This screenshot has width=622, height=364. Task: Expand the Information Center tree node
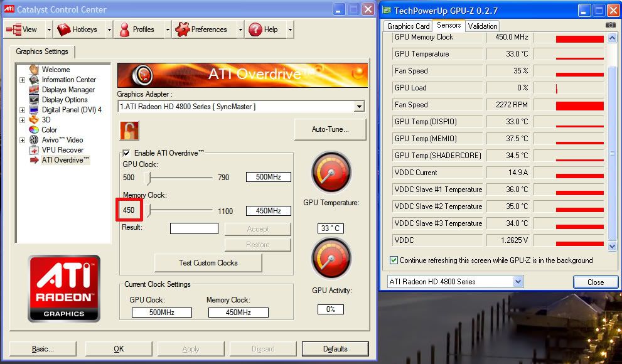click(x=22, y=80)
